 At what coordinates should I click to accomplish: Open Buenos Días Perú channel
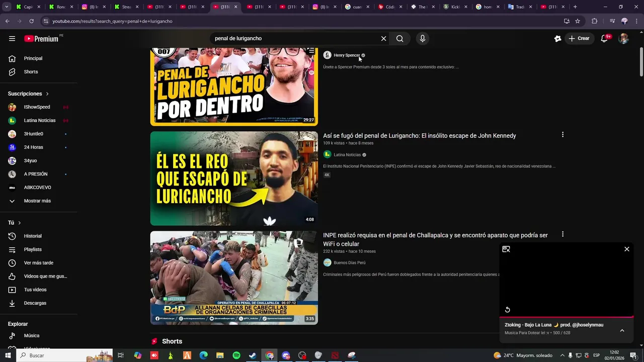point(349,263)
